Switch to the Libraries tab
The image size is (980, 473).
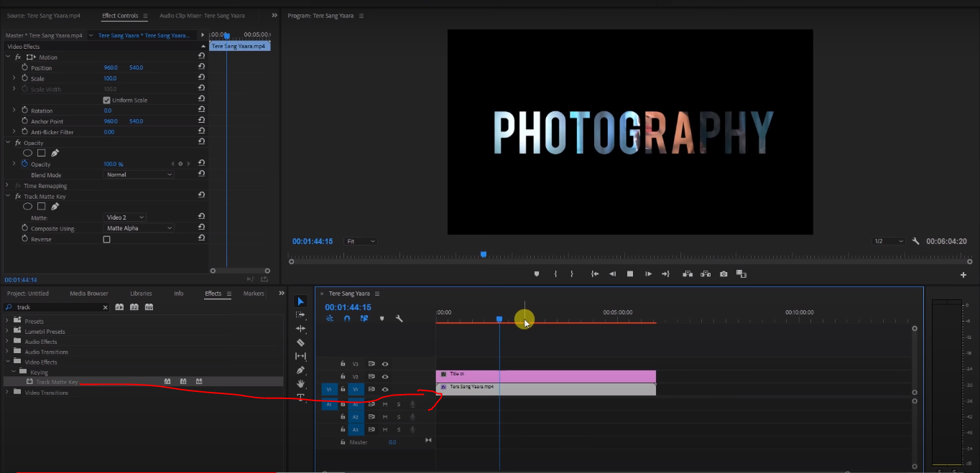(141, 293)
